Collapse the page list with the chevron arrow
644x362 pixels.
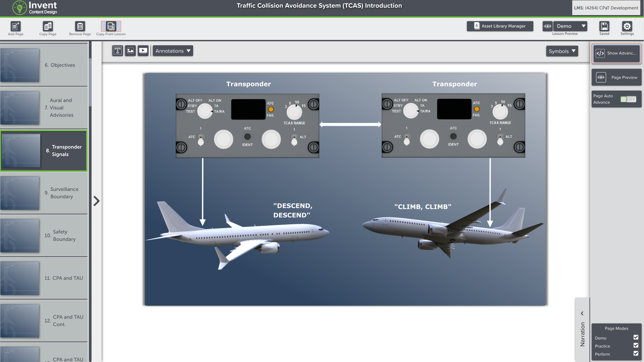[x=97, y=201]
